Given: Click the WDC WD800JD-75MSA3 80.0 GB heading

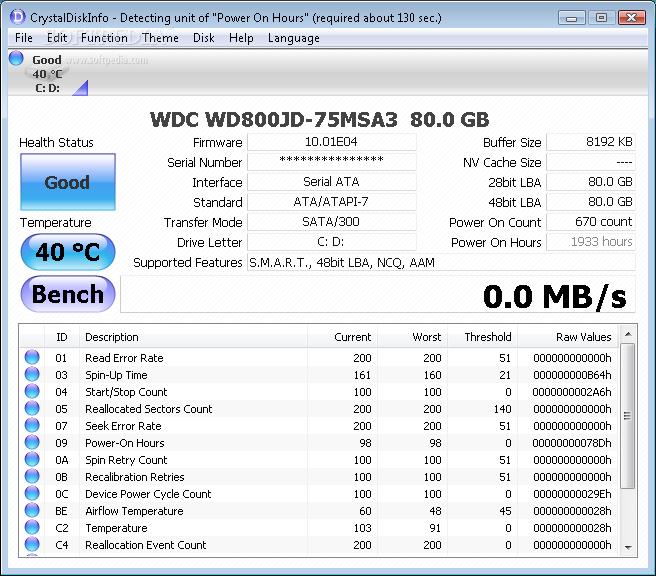Looking at the screenshot, I should click(320, 120).
